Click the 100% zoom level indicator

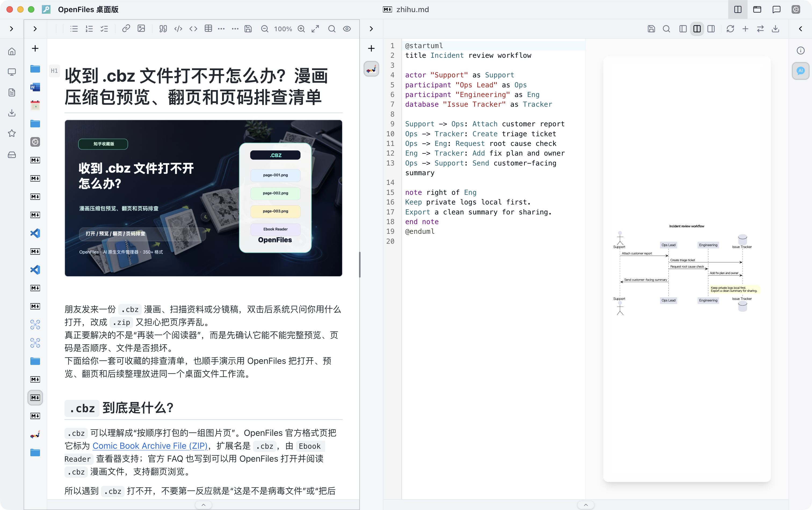pos(283,29)
